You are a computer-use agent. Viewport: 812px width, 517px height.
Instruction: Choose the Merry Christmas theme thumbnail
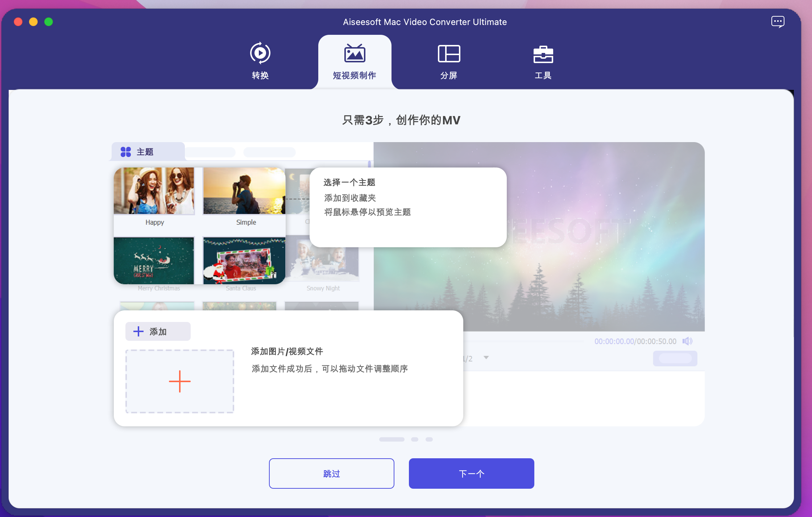click(x=154, y=261)
